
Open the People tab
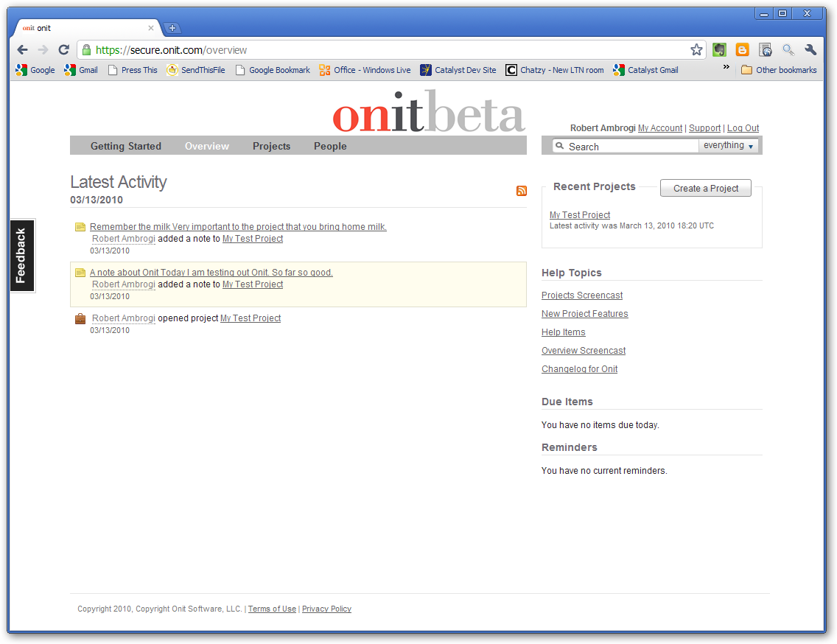click(x=330, y=147)
